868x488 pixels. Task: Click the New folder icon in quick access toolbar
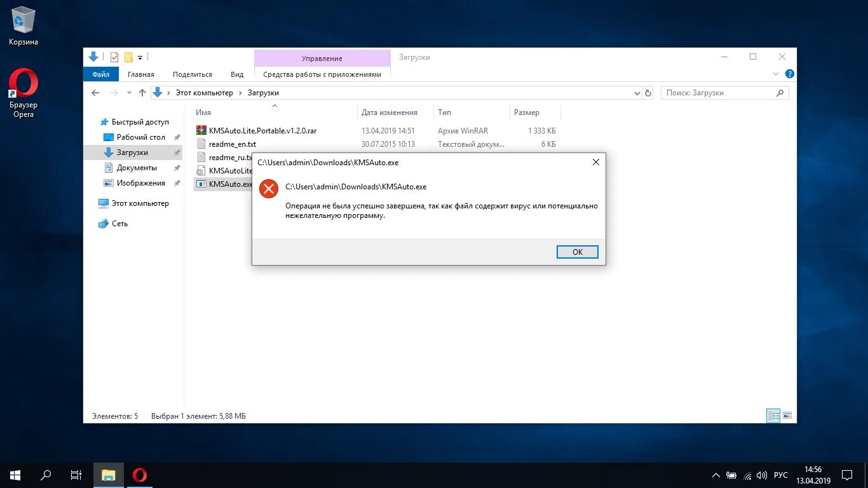point(128,57)
